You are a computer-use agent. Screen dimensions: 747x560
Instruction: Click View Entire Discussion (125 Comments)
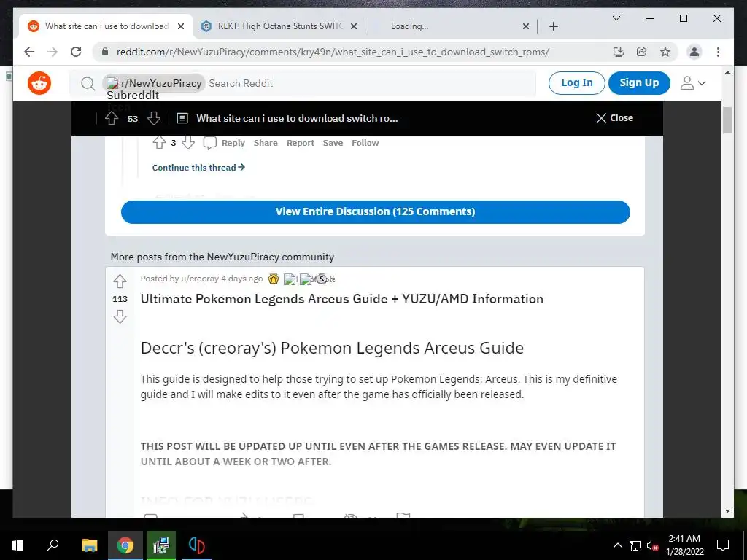(x=376, y=212)
